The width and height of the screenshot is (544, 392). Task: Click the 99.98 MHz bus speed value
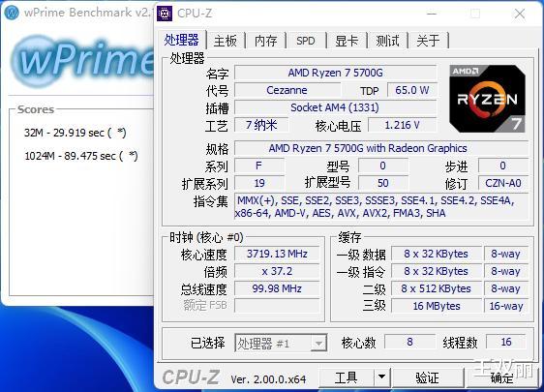(x=277, y=288)
